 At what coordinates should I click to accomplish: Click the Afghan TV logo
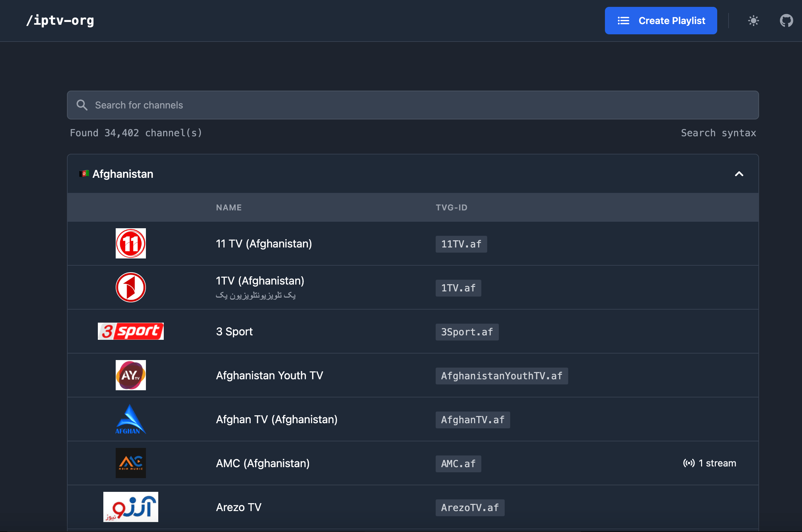[131, 419]
